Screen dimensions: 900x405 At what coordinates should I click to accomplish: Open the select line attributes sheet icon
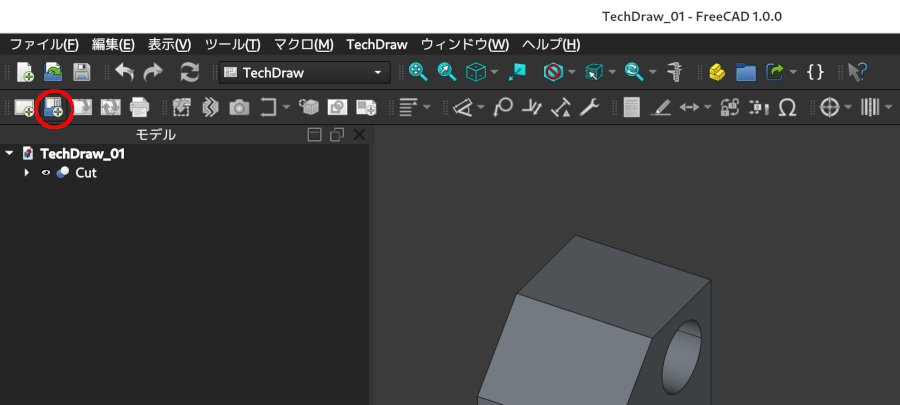pos(631,107)
